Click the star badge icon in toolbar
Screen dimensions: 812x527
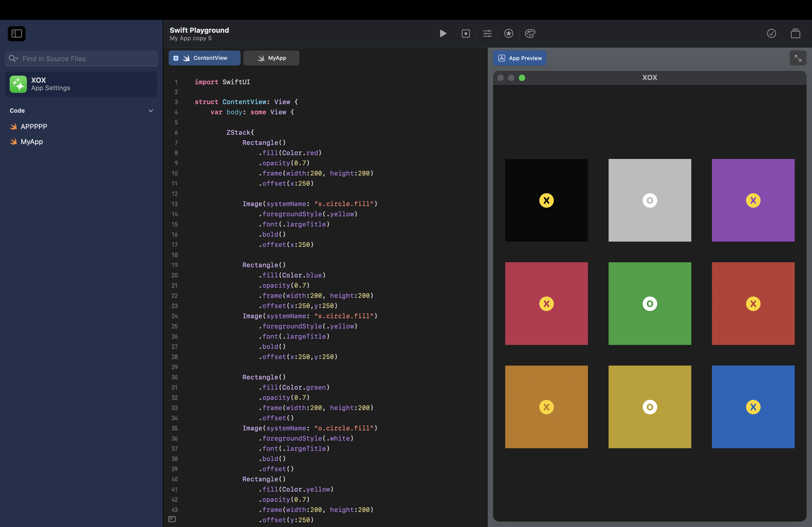(509, 33)
